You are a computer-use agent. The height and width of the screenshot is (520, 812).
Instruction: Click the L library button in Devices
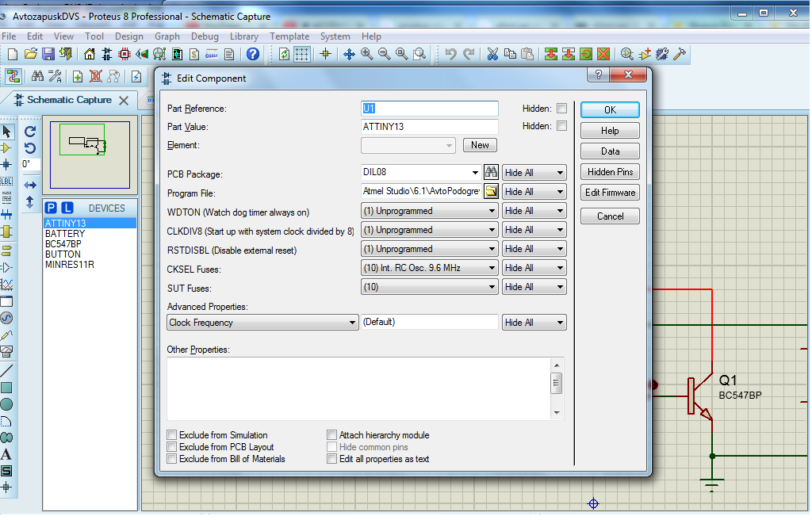67,208
